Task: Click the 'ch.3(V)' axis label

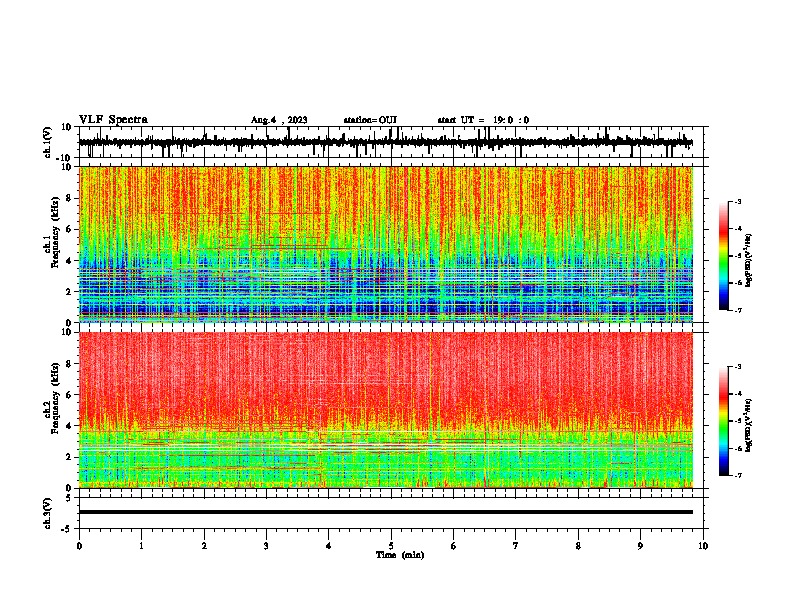Action: pos(48,513)
